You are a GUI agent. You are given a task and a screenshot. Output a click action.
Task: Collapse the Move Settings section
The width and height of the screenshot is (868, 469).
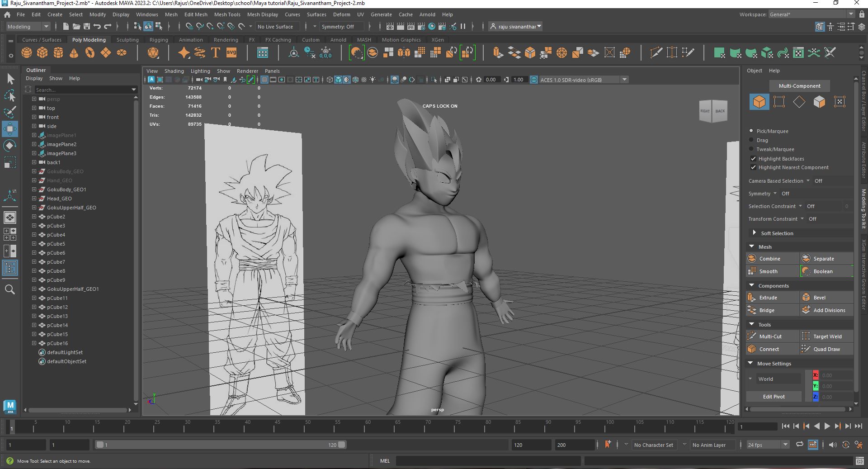[x=750, y=363]
